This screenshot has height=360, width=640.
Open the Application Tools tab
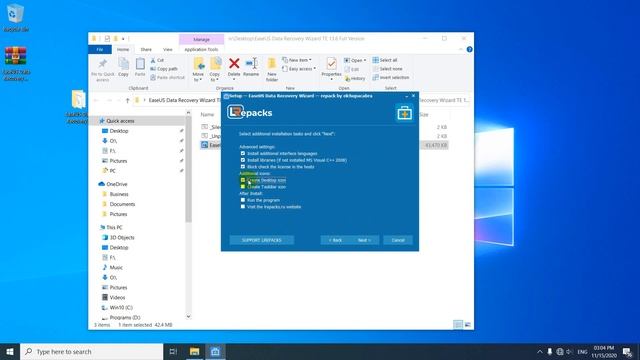(201, 49)
